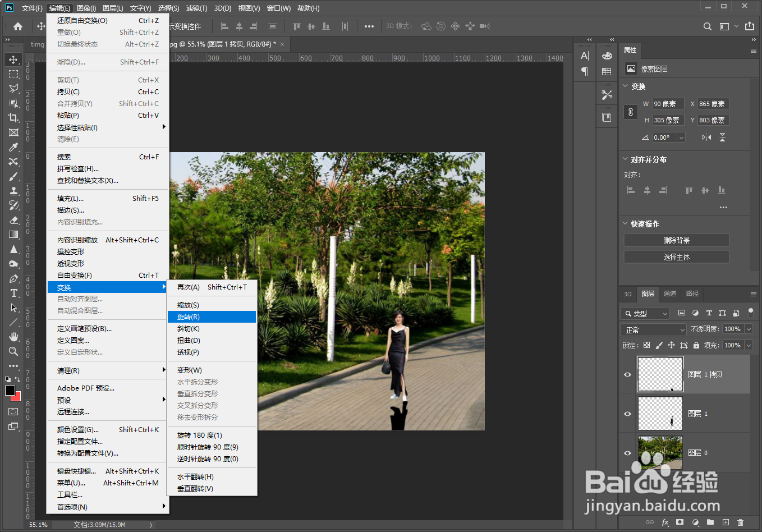This screenshot has width=762, height=532.
Task: Collapse the 对齐并分布 section
Action: pyautogui.click(x=625, y=159)
